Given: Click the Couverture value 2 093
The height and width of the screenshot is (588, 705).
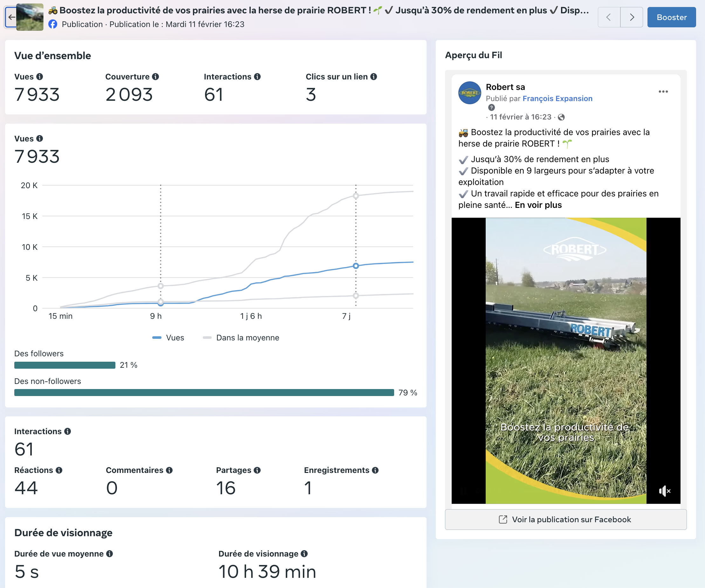Looking at the screenshot, I should click(x=129, y=95).
